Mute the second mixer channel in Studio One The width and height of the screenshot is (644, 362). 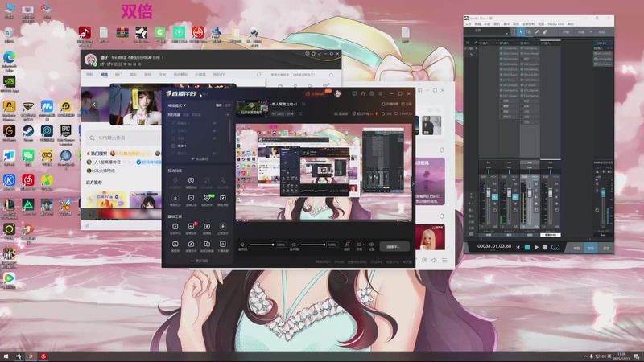pyautogui.click(x=515, y=184)
